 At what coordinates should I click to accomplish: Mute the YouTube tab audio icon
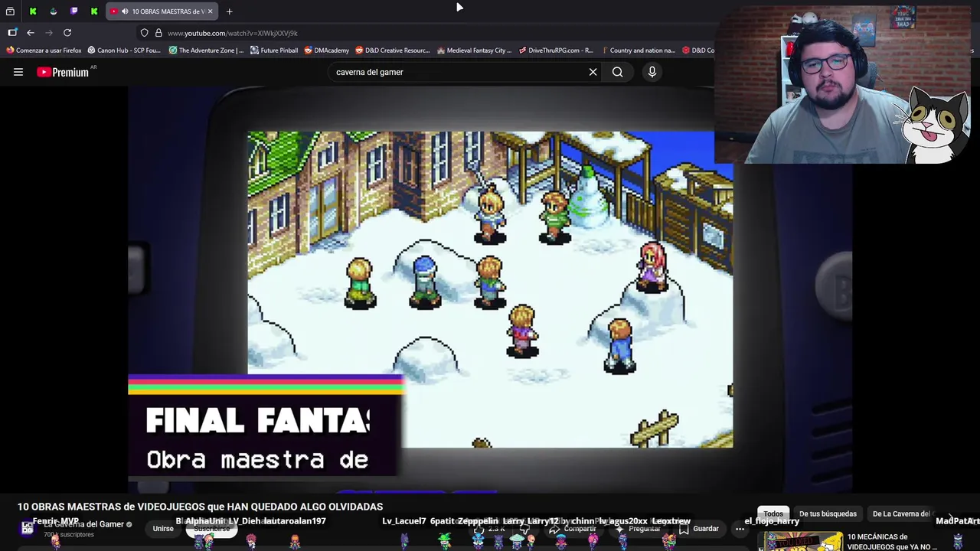coord(125,11)
